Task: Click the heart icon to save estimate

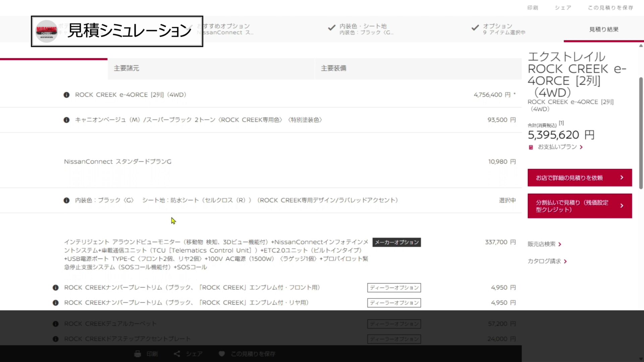Action: point(221,354)
